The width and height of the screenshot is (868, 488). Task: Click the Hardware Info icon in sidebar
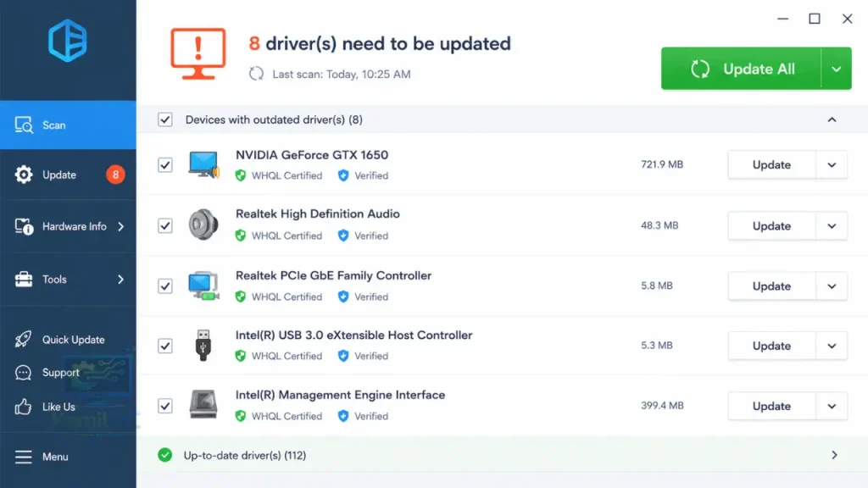(x=24, y=226)
